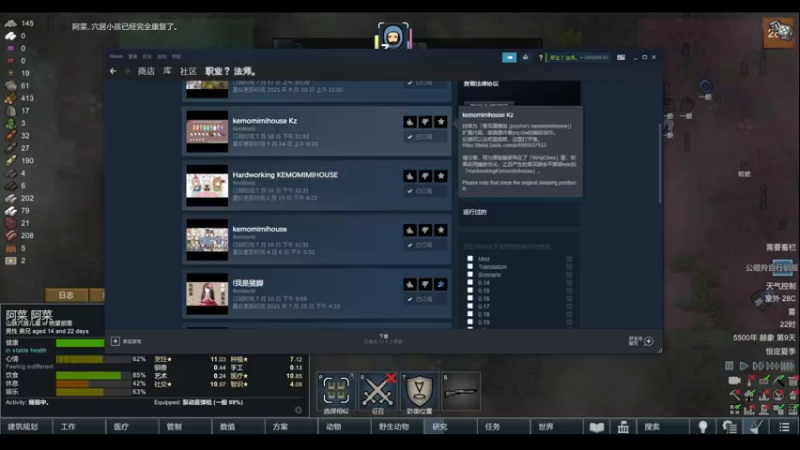Open the 库 library tab
Screen dimensions: 800x450
[x=167, y=71]
